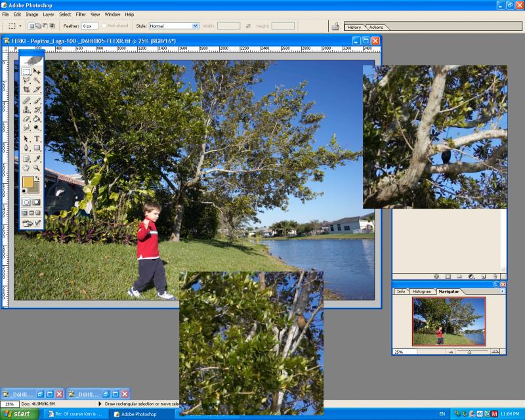Open the Filter menu
525x420 pixels.
81,14
